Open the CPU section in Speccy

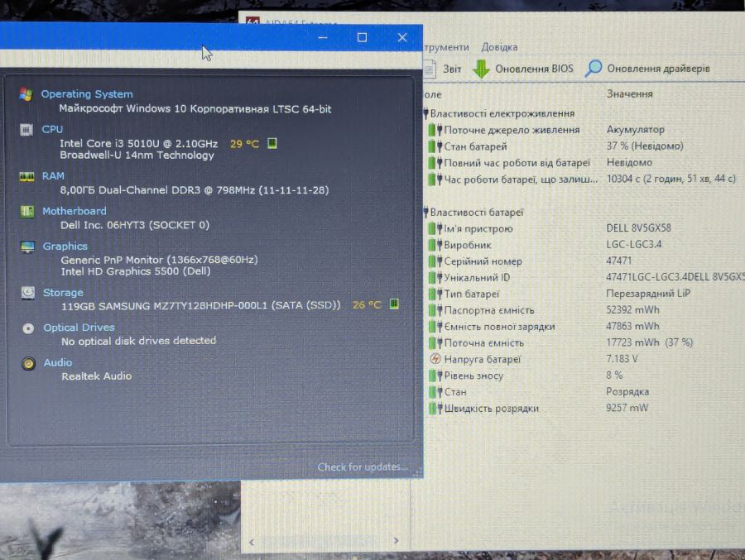[x=52, y=129]
